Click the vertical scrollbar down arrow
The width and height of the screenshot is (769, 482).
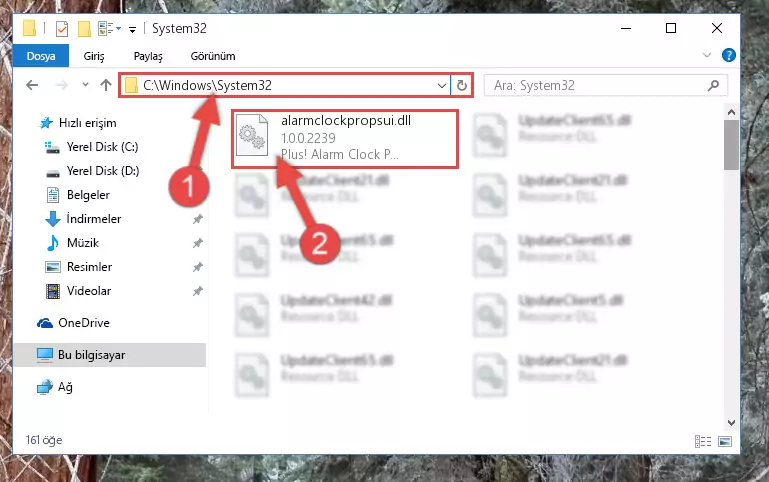pyautogui.click(x=731, y=423)
